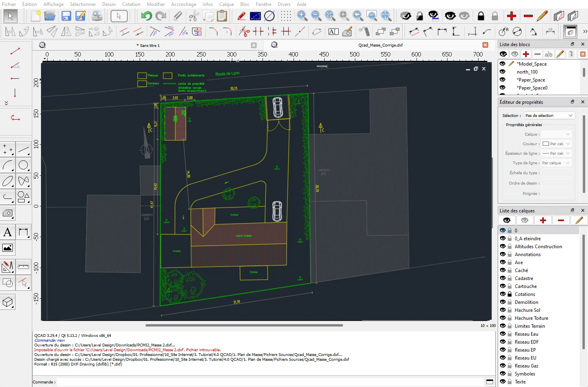
Task: Open the Isometric projection cube tool
Action: click(x=8, y=302)
